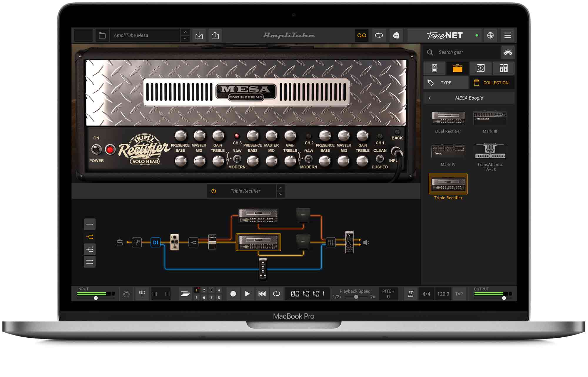Adjust the Playback Speed slider
This screenshot has height=377, width=588.
[x=356, y=297]
